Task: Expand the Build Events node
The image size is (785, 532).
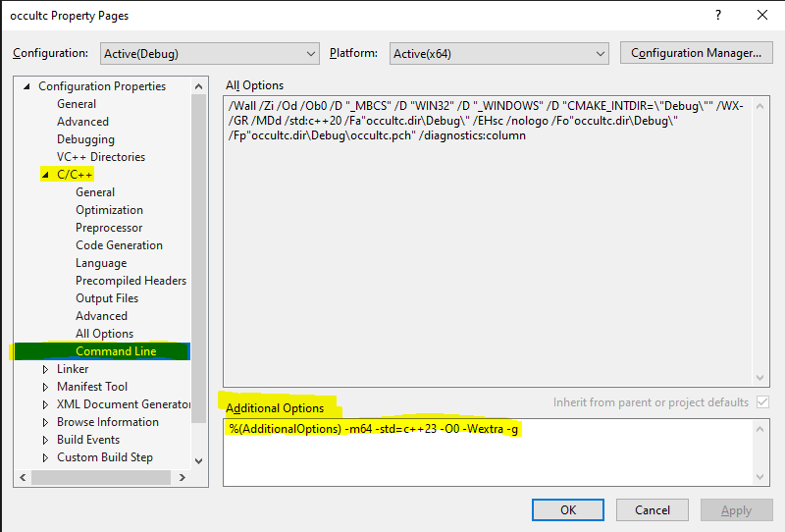Action: [x=45, y=440]
